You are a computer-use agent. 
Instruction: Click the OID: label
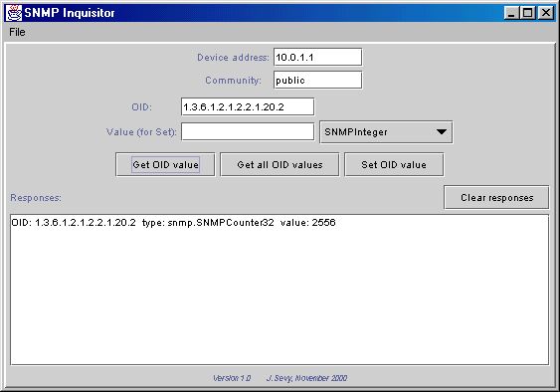[142, 107]
